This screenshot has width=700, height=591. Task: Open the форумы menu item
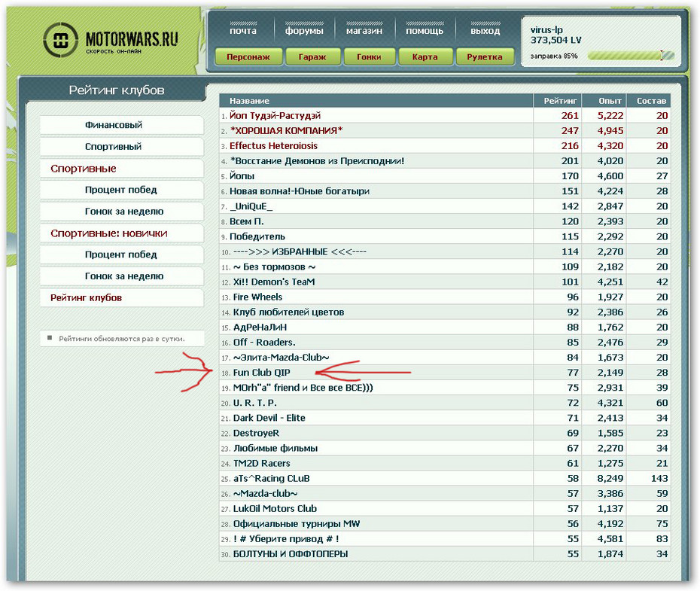click(304, 31)
